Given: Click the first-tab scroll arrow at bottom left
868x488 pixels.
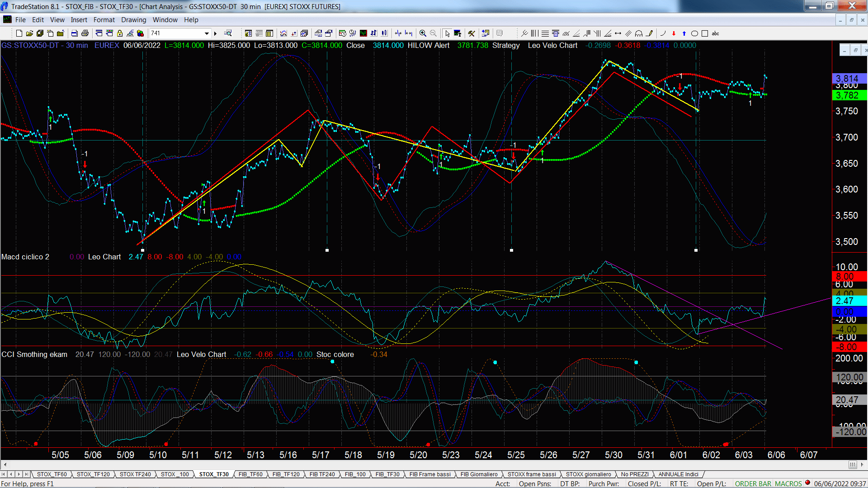Looking at the screenshot, I should (x=4, y=474).
